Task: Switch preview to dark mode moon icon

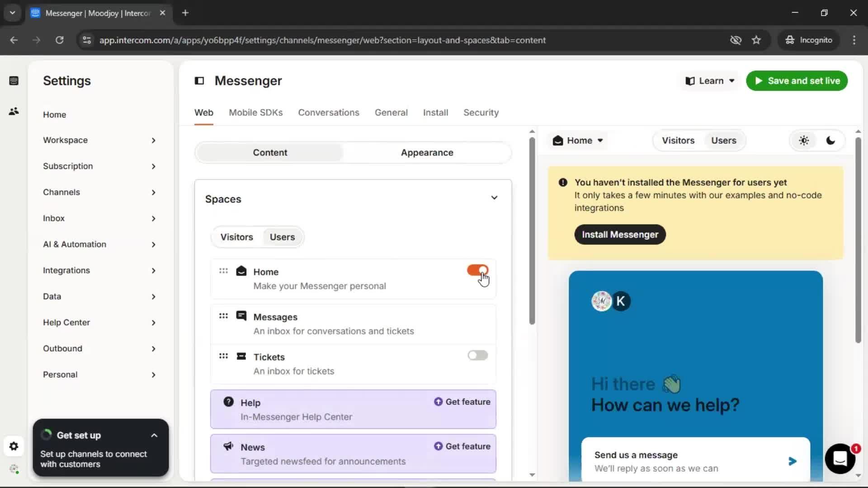Action: (830, 141)
